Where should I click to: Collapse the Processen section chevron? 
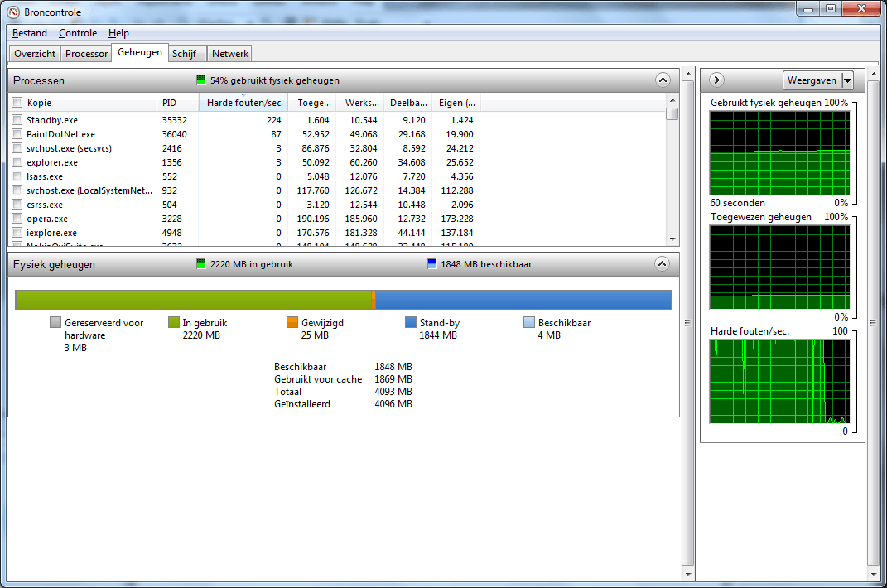click(x=663, y=80)
